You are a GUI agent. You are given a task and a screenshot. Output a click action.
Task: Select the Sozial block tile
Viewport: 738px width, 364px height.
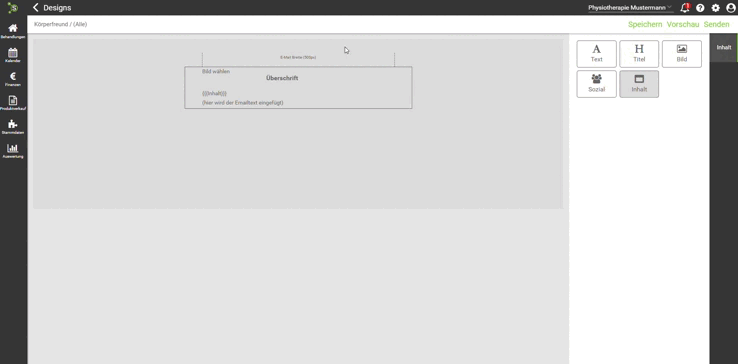(596, 84)
